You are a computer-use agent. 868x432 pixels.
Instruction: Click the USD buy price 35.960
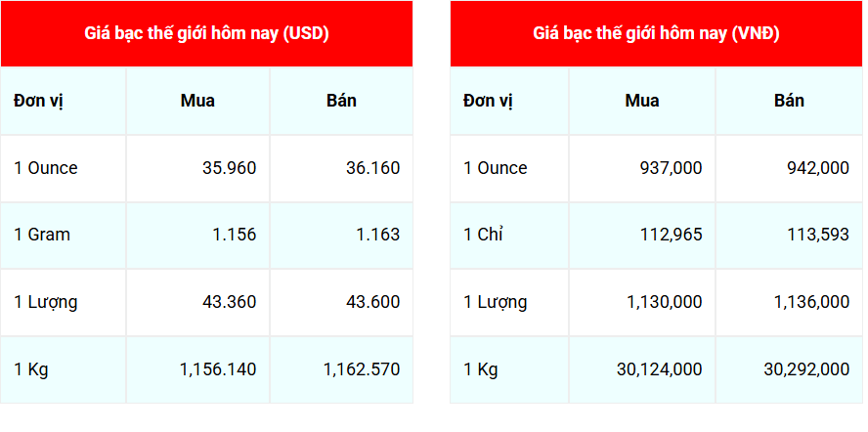[x=229, y=168]
